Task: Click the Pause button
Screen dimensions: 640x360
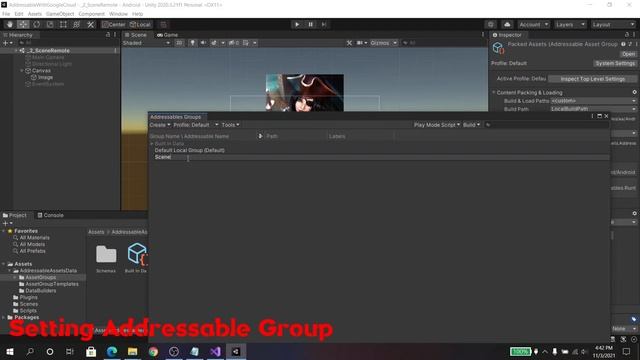Action: coord(310,24)
